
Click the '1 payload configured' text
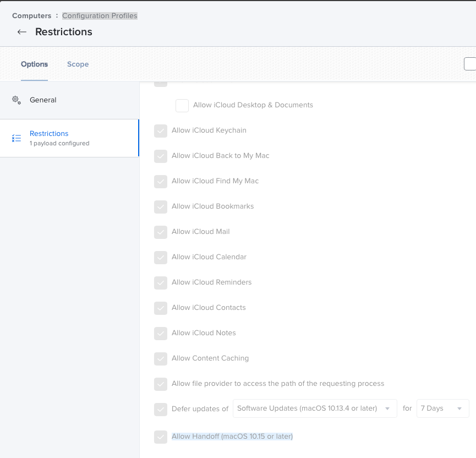[x=59, y=143]
